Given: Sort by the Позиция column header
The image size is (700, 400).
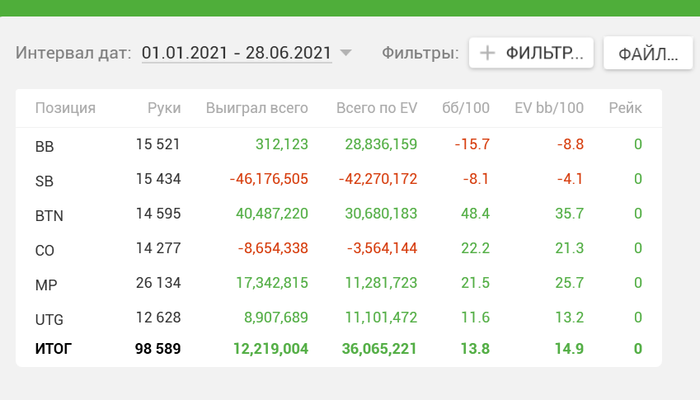Looking at the screenshot, I should [x=65, y=108].
